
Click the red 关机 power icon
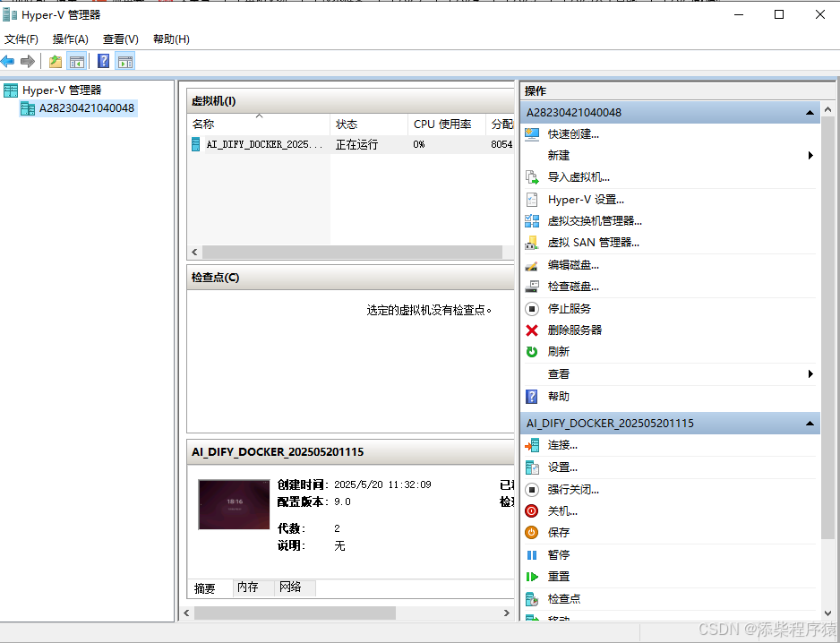[x=532, y=511]
